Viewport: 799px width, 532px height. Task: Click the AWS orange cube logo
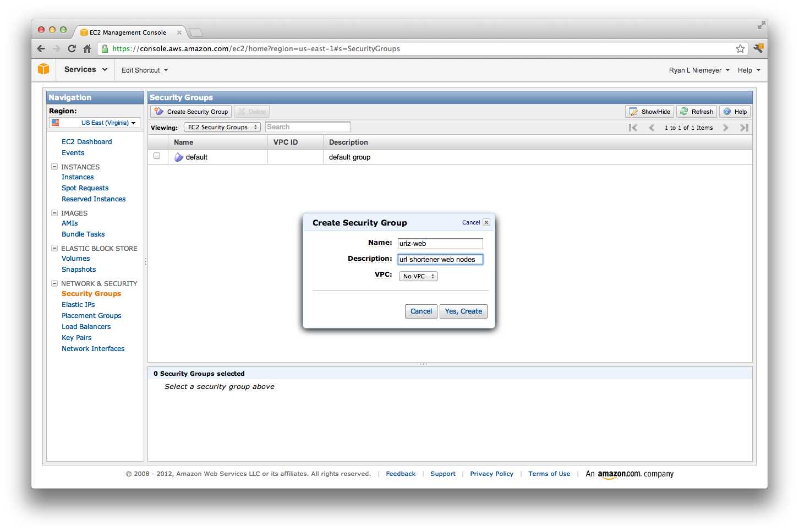[43, 69]
